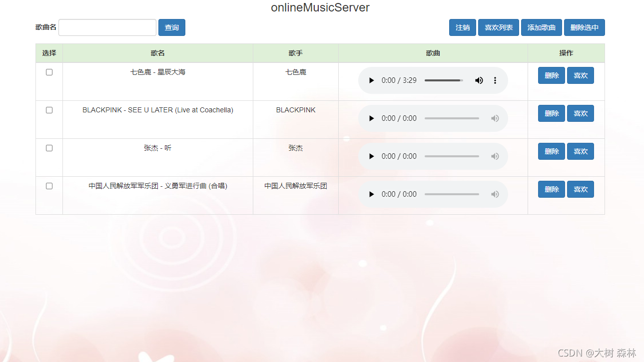Click the onlineMusicServer page title

(320, 7)
